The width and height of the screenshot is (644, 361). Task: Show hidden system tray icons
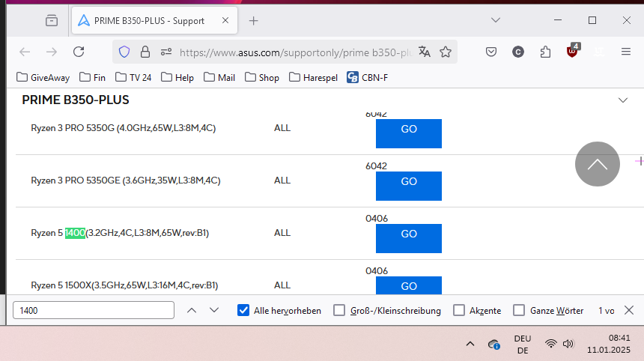(x=470, y=345)
